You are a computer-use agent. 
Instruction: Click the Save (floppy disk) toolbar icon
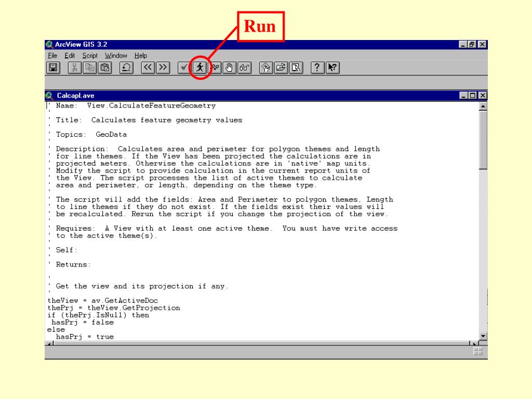53,68
